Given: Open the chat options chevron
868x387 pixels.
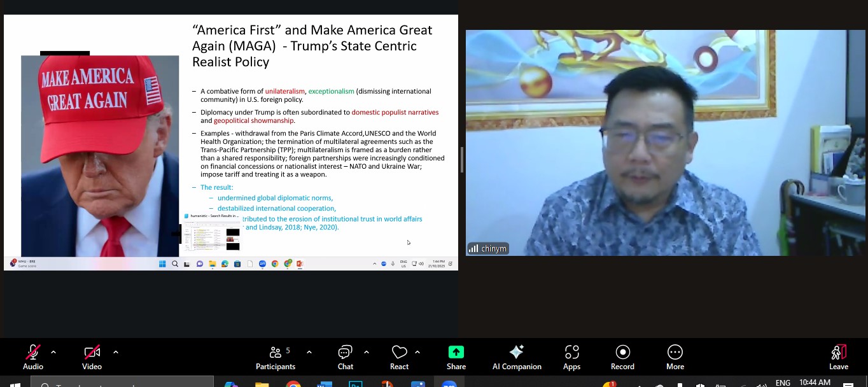Looking at the screenshot, I should point(367,352).
